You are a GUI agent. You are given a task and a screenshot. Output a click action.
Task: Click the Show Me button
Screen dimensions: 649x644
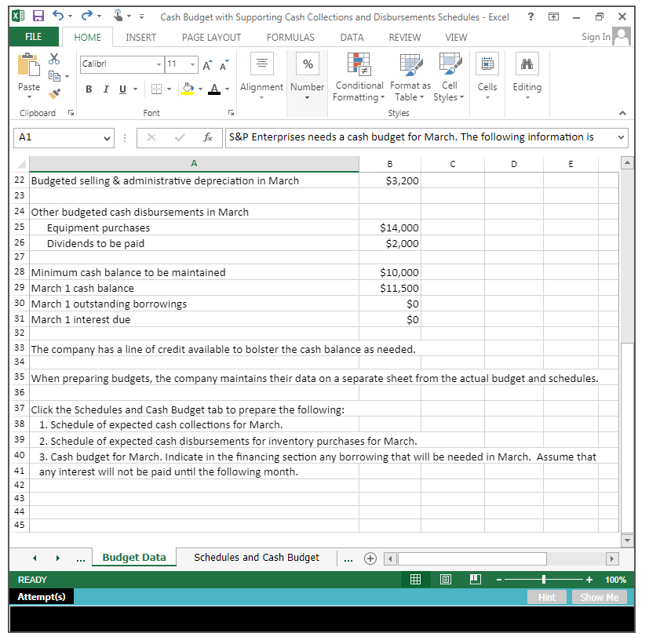tap(599, 597)
